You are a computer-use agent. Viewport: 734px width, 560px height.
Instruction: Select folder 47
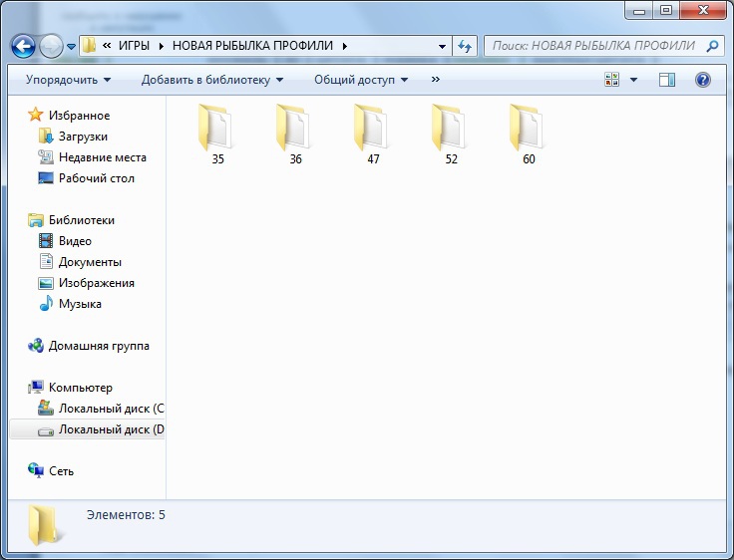(x=373, y=135)
